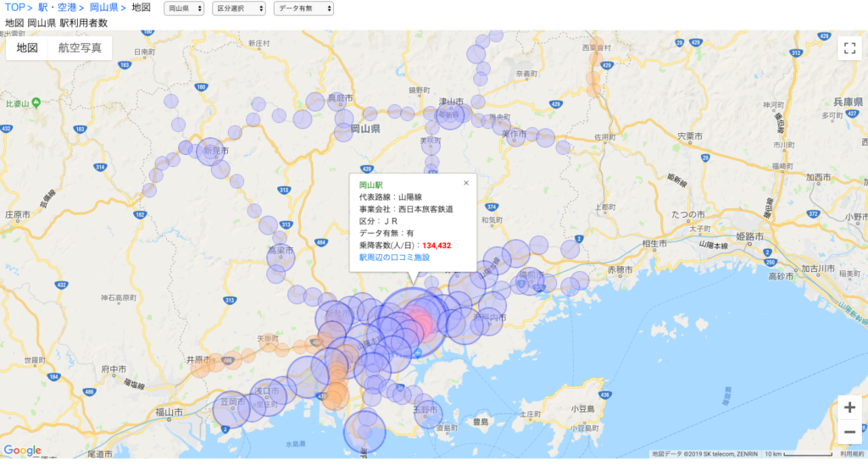Click the station circle at 新見市
868x476 pixels.
(210, 153)
